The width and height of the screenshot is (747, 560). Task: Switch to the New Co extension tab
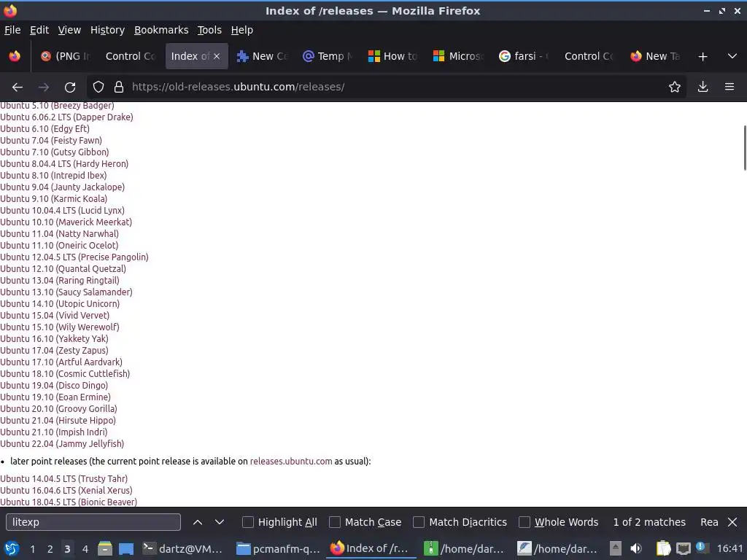(x=262, y=56)
